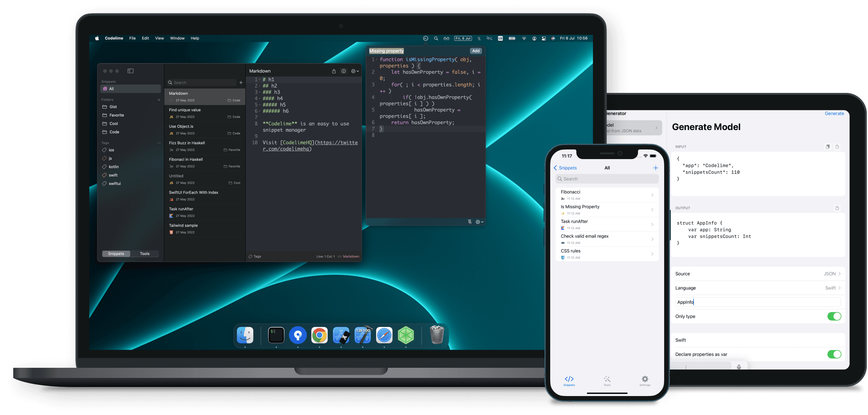Launch Terminal from the dock

click(276, 335)
